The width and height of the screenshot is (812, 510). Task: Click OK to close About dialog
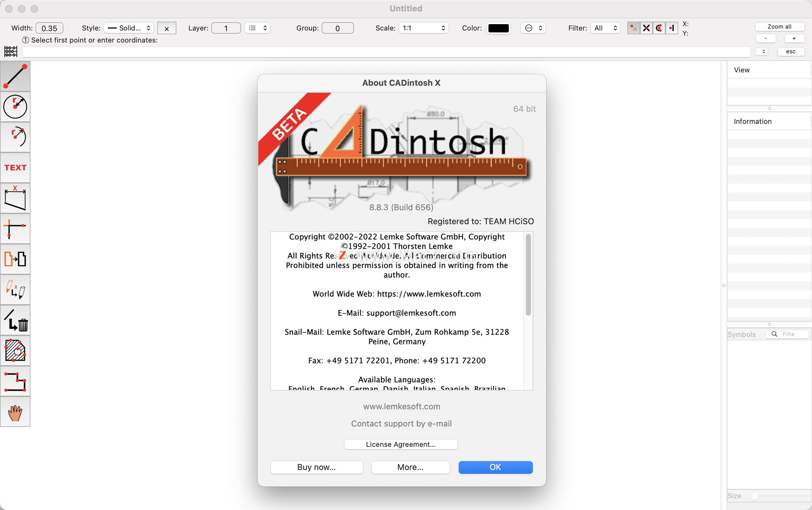point(495,466)
